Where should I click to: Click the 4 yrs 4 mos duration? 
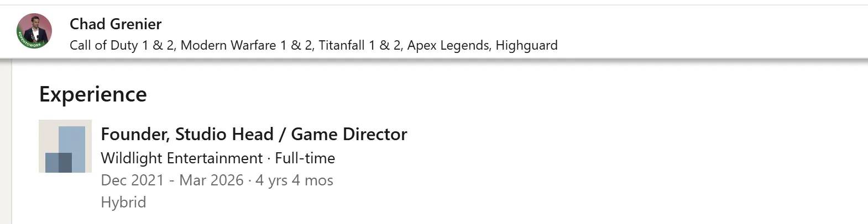click(294, 180)
